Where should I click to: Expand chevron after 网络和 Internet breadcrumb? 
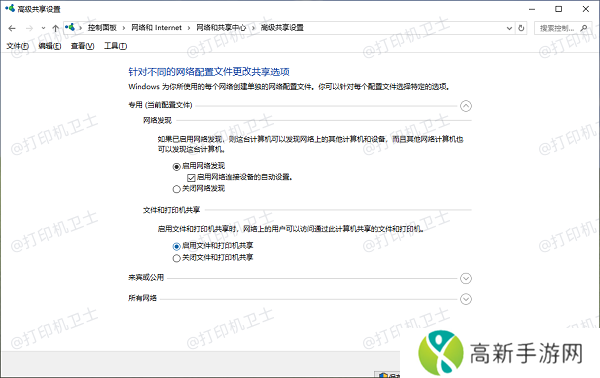[189, 28]
